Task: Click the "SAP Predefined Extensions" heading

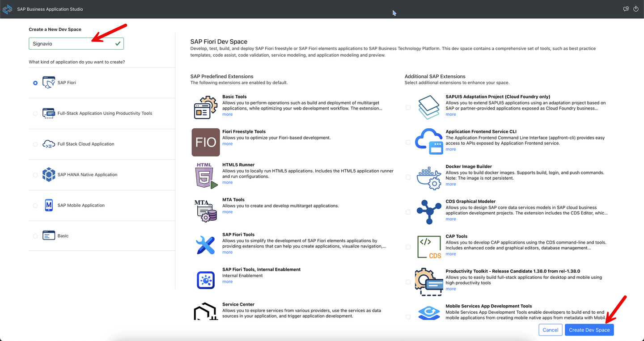Action: point(222,76)
